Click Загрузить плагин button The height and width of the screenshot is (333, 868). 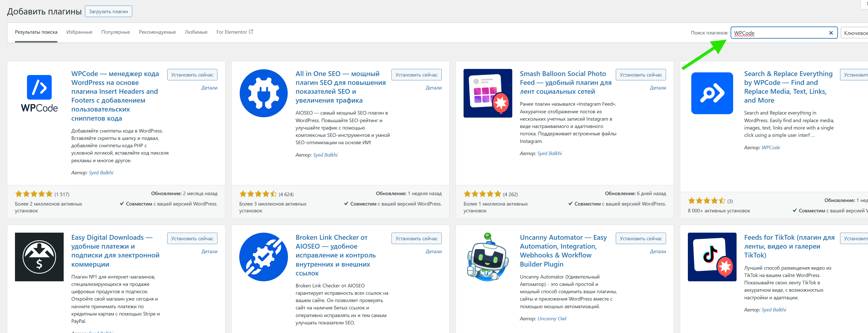[x=108, y=11]
